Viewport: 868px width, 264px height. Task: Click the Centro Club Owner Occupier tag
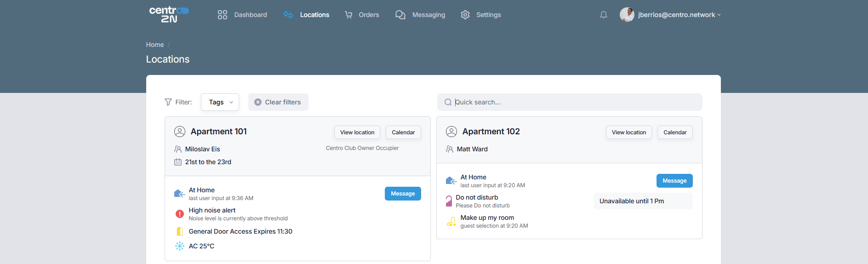click(362, 148)
